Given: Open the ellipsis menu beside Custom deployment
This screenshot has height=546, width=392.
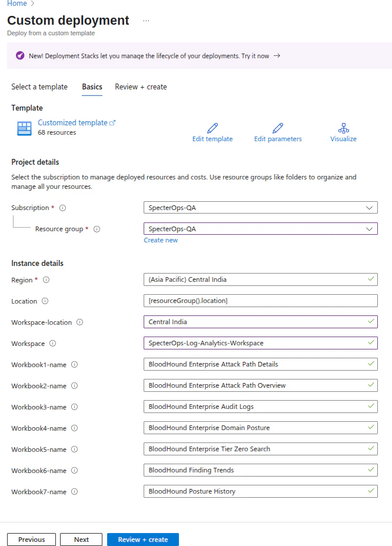Looking at the screenshot, I should [x=146, y=21].
